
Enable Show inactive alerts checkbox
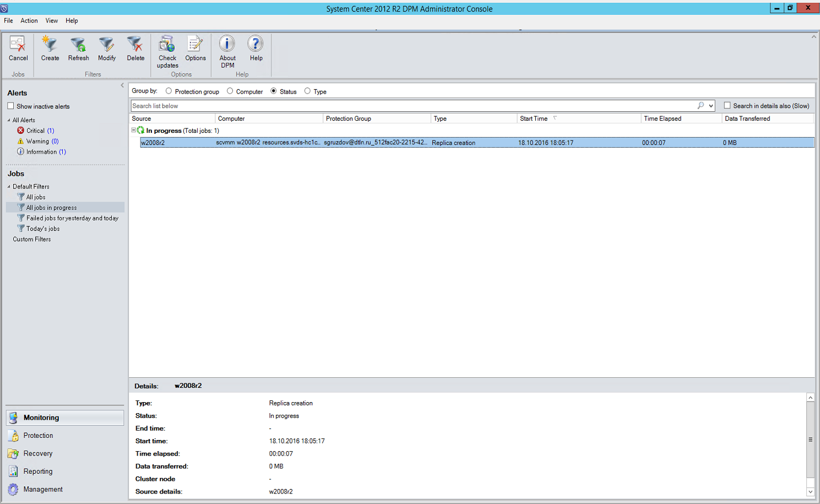(10, 106)
